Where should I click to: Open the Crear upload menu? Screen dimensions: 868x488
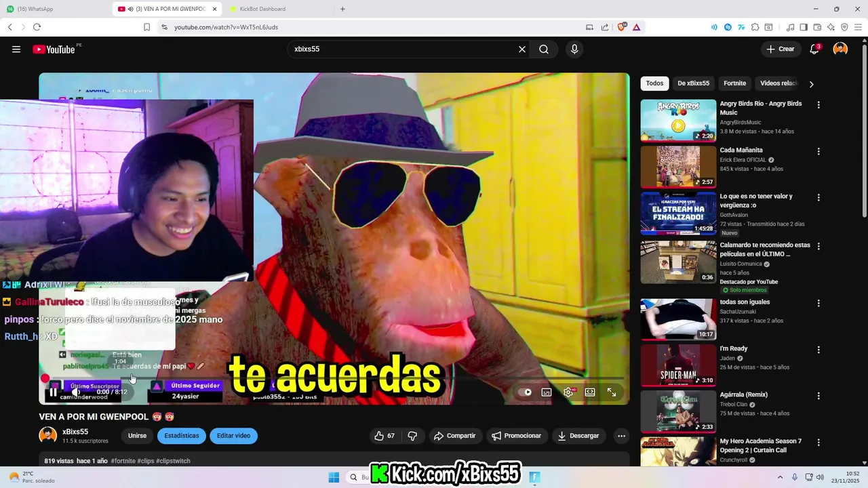pyautogui.click(x=781, y=49)
